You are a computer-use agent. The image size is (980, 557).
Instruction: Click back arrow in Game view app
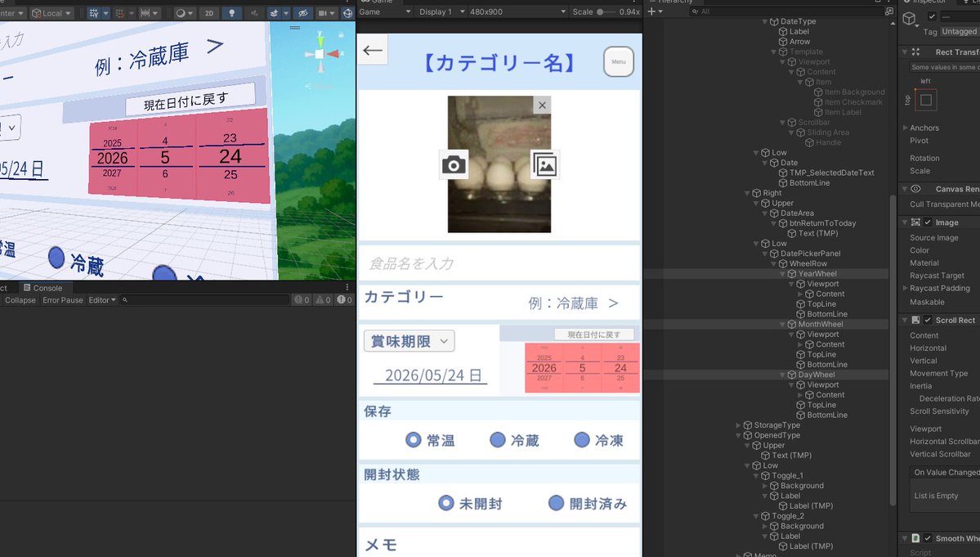tap(374, 51)
